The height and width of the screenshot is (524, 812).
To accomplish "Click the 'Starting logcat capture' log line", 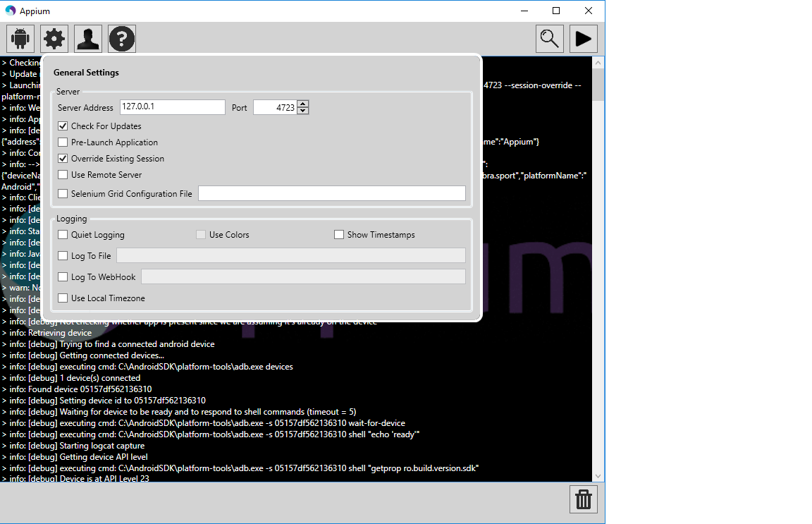I will tap(73, 446).
